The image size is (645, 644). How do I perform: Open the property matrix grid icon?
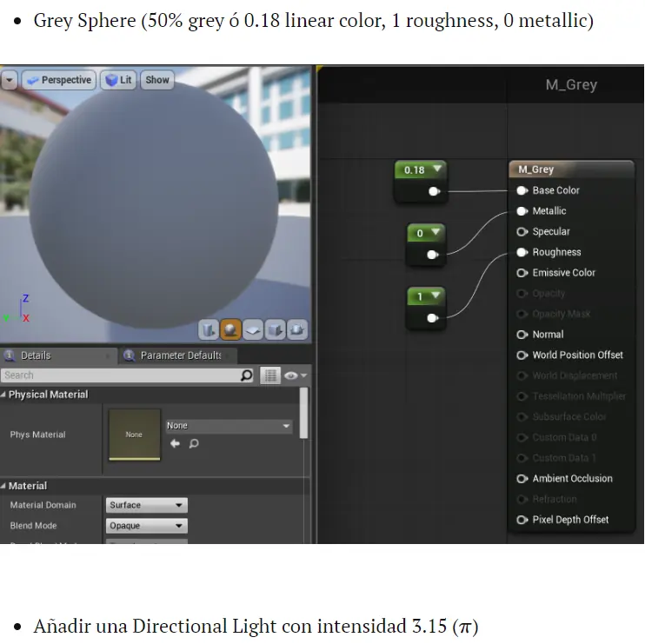pos(270,375)
